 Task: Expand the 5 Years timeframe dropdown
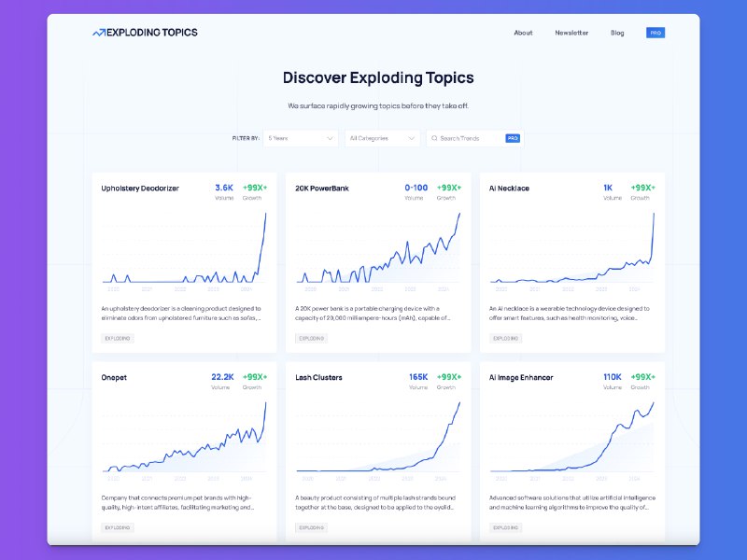[x=301, y=138]
